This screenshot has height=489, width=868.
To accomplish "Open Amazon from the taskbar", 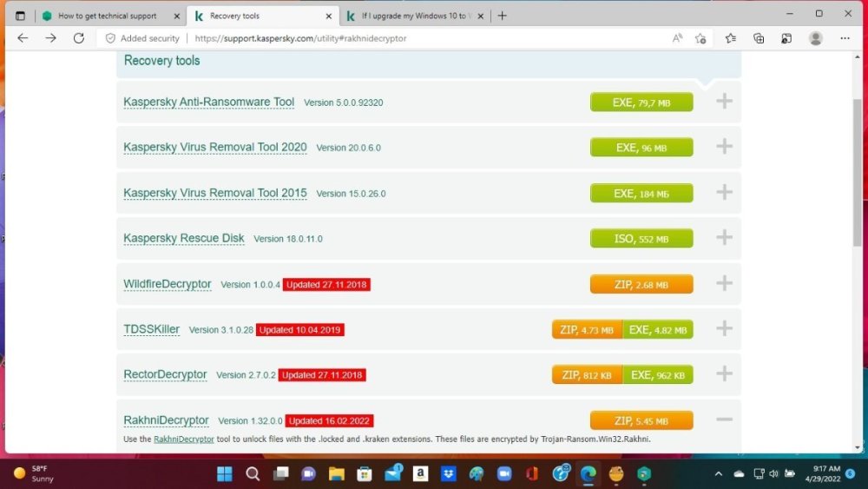I will point(421,474).
